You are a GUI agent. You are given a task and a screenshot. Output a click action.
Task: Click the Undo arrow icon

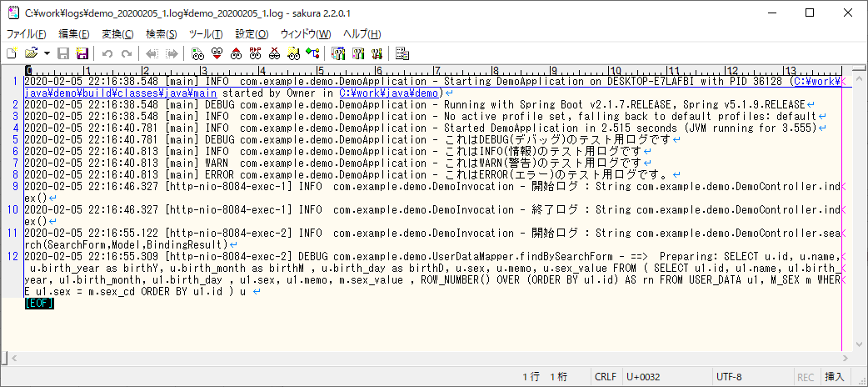[x=108, y=53]
